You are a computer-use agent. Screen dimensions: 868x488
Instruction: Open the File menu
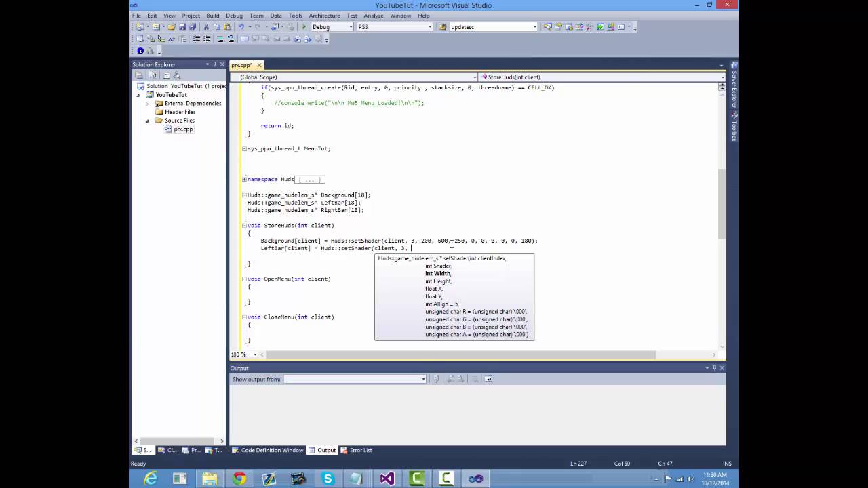point(136,16)
